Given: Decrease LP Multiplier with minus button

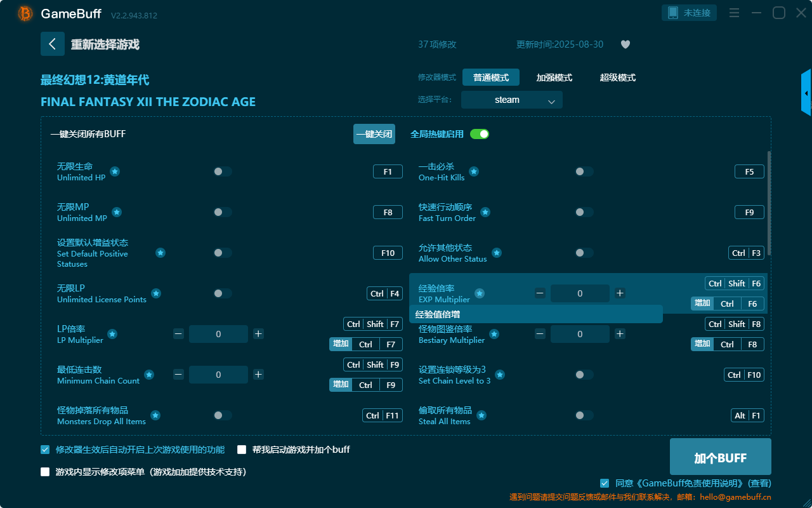Looking at the screenshot, I should (x=178, y=334).
